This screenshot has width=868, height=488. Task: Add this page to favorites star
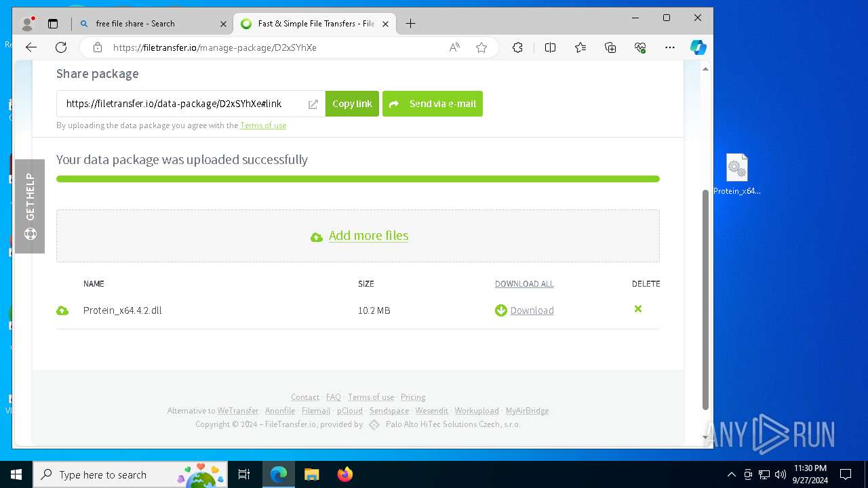pyautogui.click(x=481, y=47)
